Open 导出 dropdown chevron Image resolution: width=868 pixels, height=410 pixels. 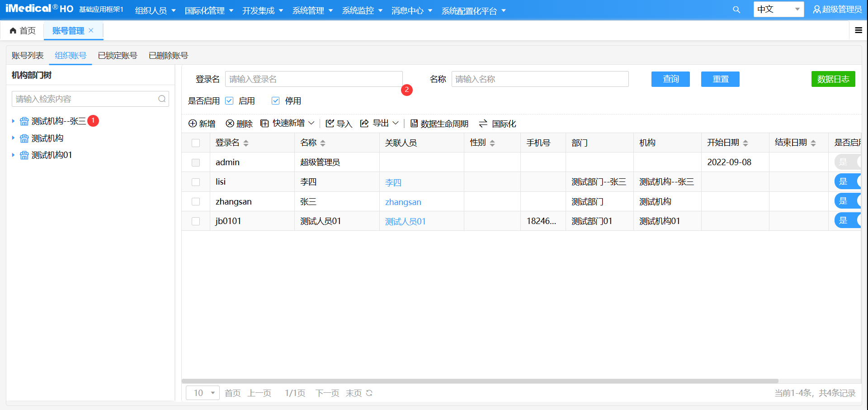(x=396, y=123)
